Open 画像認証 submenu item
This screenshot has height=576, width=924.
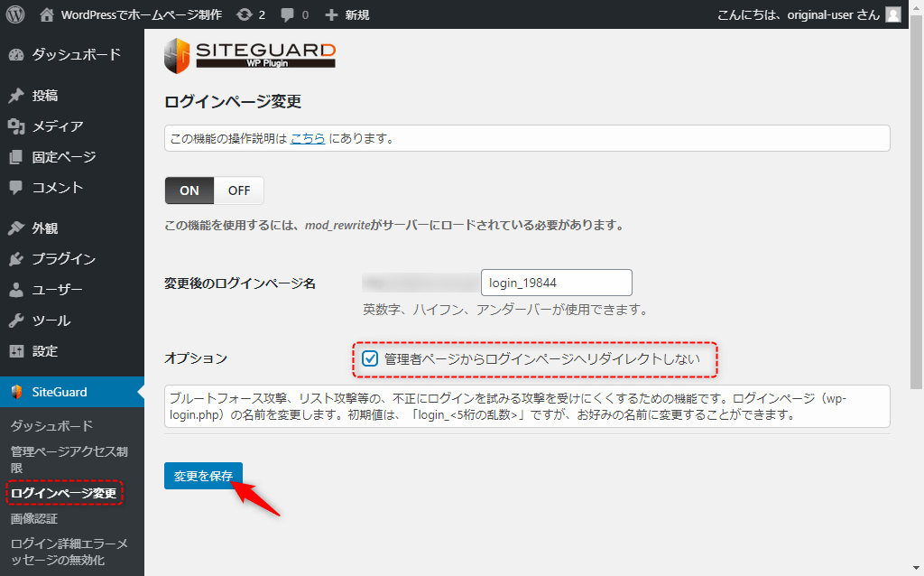[34, 519]
